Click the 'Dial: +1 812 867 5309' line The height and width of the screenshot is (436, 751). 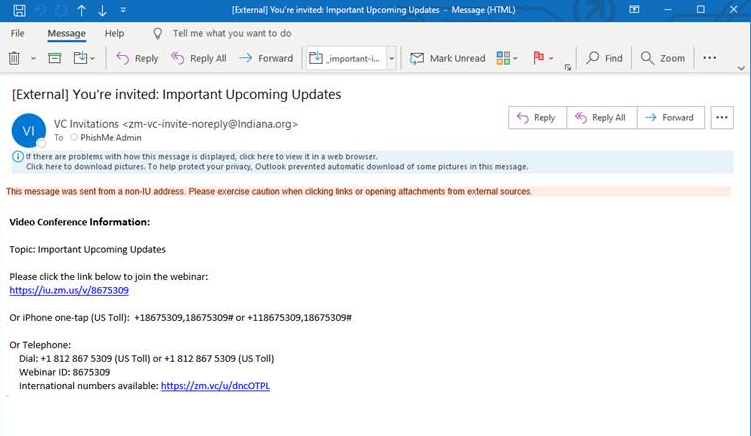147,359
